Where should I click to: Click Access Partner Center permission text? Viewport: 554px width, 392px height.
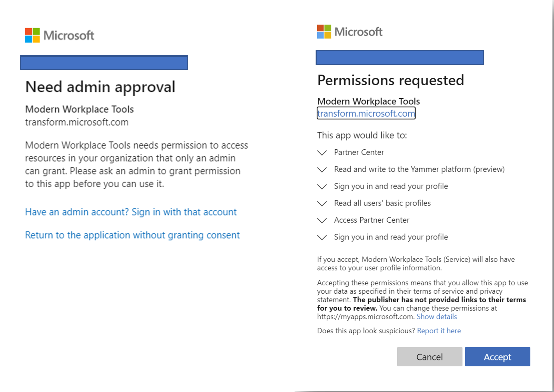(x=372, y=220)
